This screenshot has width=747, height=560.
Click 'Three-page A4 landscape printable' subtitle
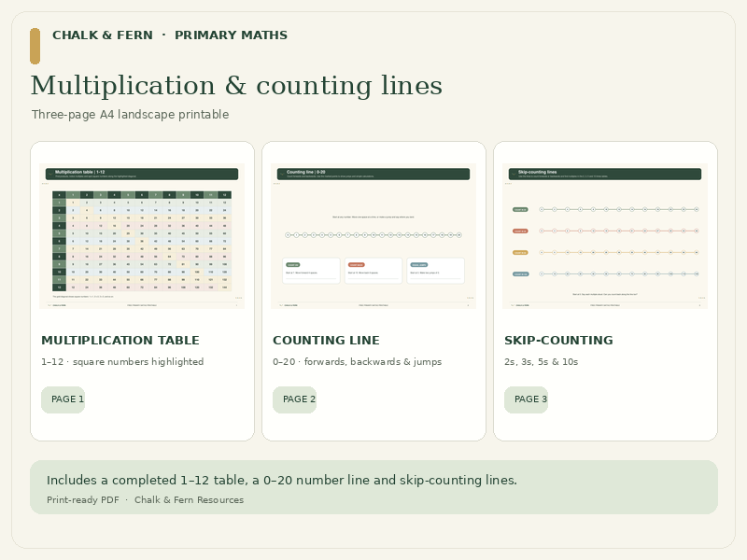(x=130, y=115)
